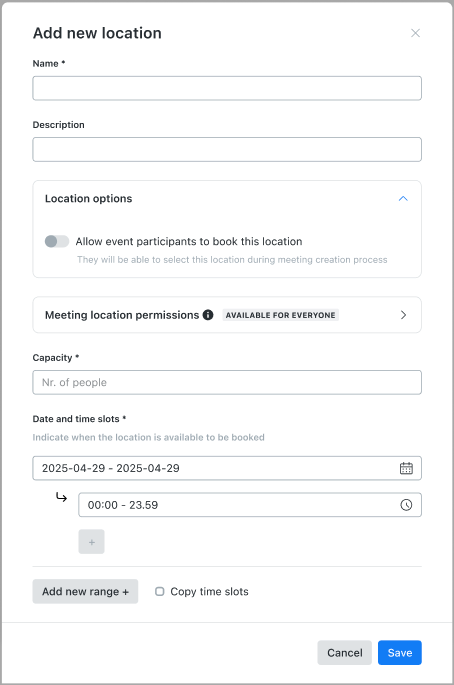Click the 00:00 - 23.59 time field
Screen dimensions: 454x685
(x=250, y=505)
